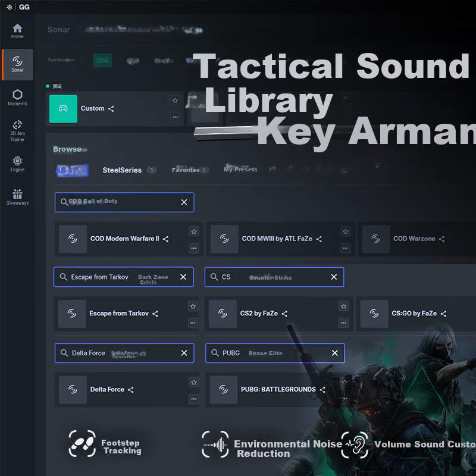Favorite the COD Modern Warfare II preset
Screen dimensions: 476x476
[x=194, y=231]
